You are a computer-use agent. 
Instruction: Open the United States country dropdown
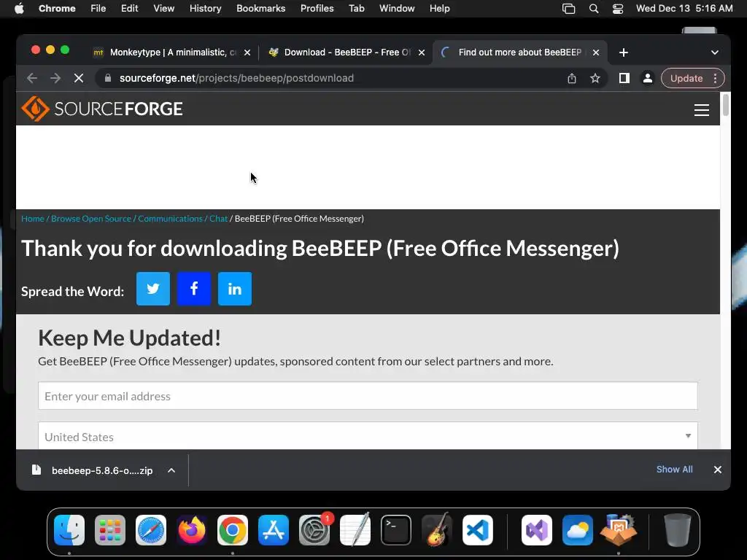click(368, 436)
